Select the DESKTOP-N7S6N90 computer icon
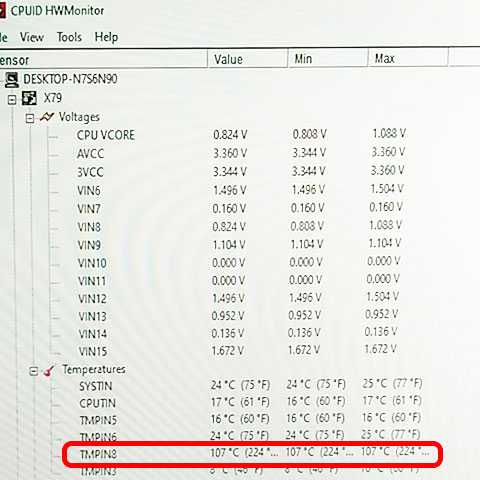Image resolution: width=480 pixels, height=480 pixels. tap(11, 80)
